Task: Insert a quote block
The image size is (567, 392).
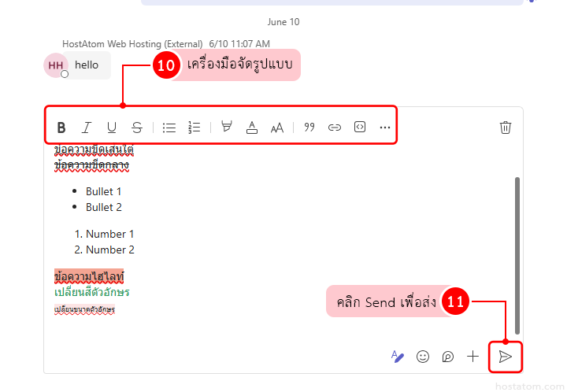Action: [309, 128]
